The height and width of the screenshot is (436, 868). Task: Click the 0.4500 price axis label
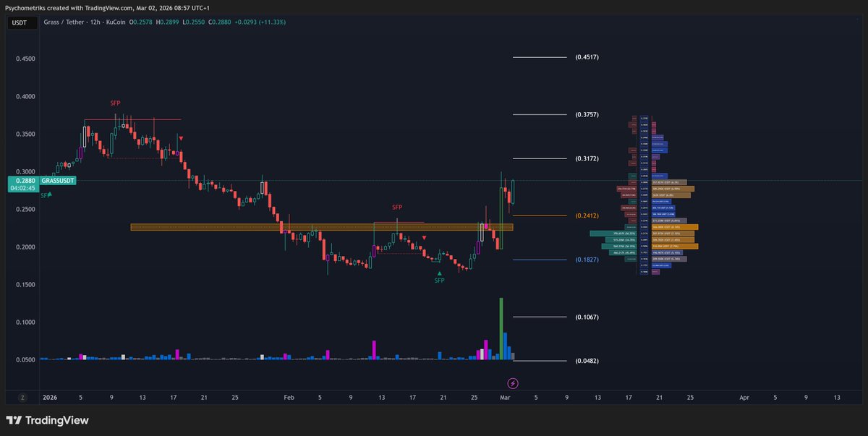25,59
